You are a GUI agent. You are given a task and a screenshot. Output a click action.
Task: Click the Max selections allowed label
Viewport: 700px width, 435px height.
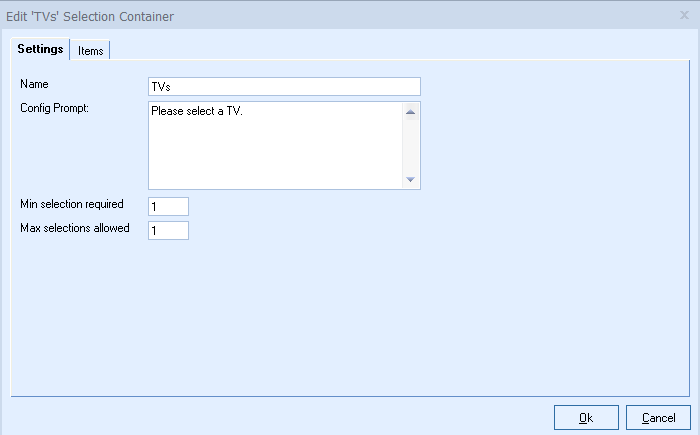point(75,227)
